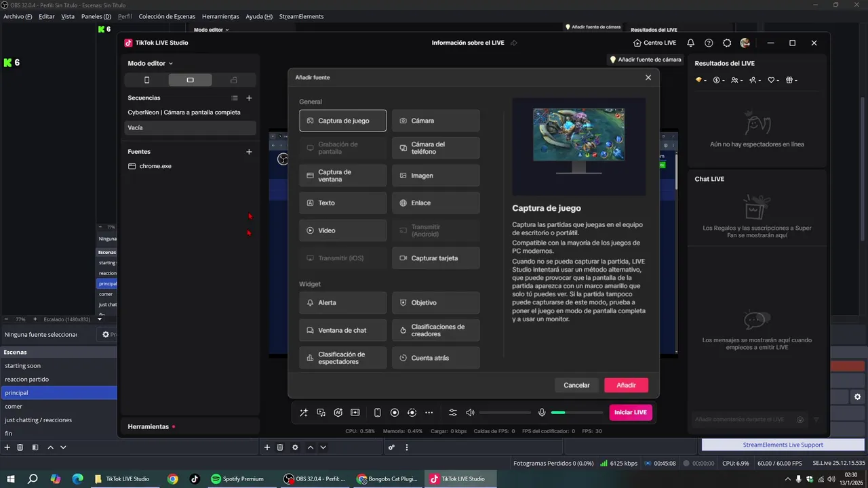Open OBS source properties gear icon

tap(295, 447)
